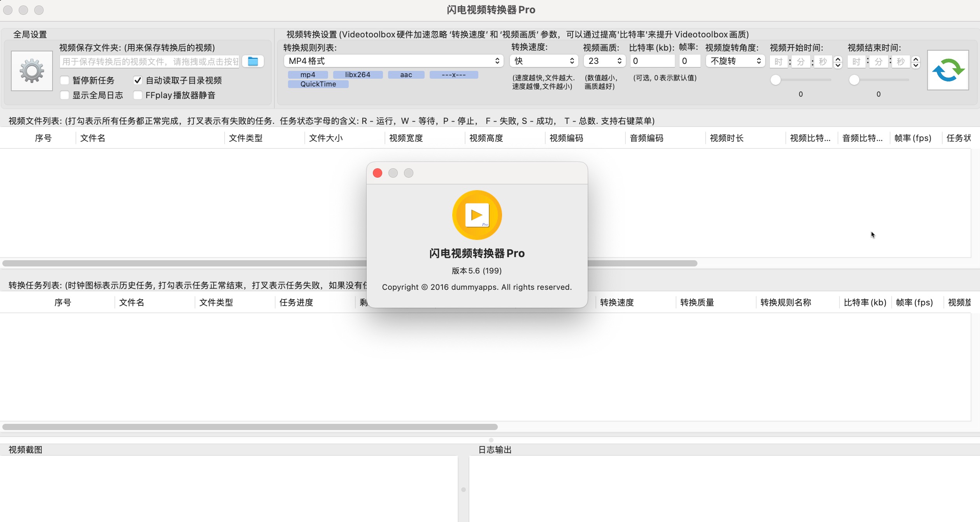Click the 比特率 (kb) input field
The height and width of the screenshot is (522, 980).
[x=652, y=61]
